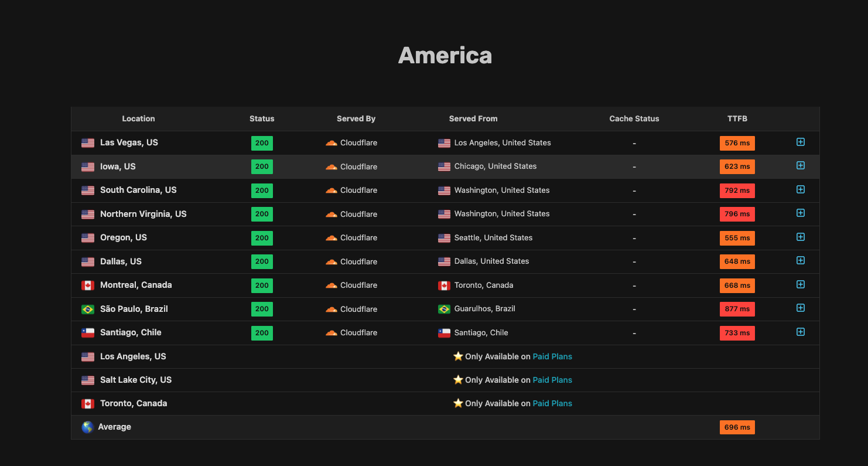Click the 200 status badge for Santiago, Chile
Screen dimensions: 868x466
point(262,333)
